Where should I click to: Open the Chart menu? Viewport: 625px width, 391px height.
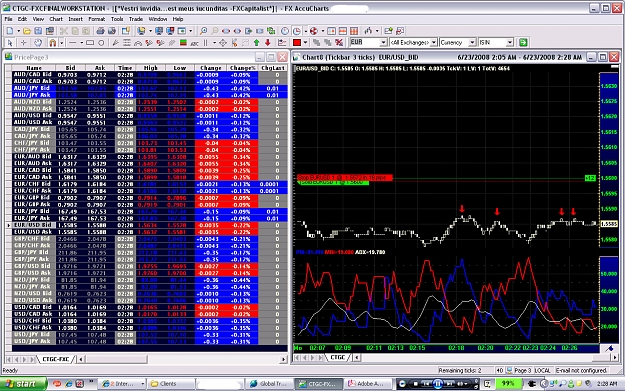56,19
